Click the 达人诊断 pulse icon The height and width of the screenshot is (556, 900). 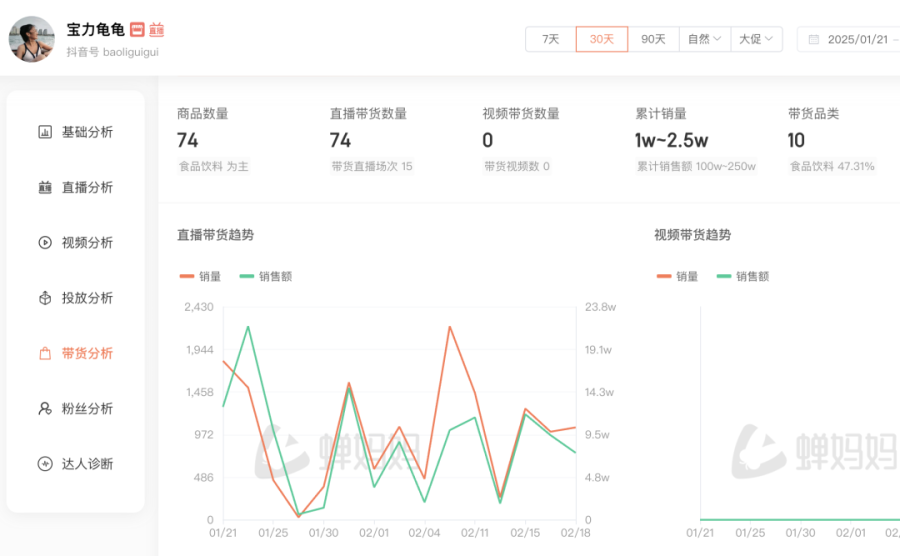tap(45, 464)
